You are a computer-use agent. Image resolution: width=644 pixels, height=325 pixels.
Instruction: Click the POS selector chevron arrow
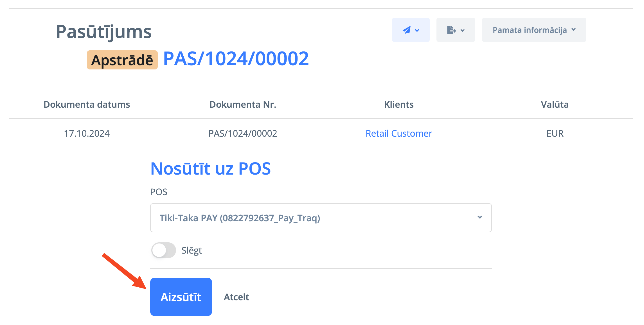480,217
